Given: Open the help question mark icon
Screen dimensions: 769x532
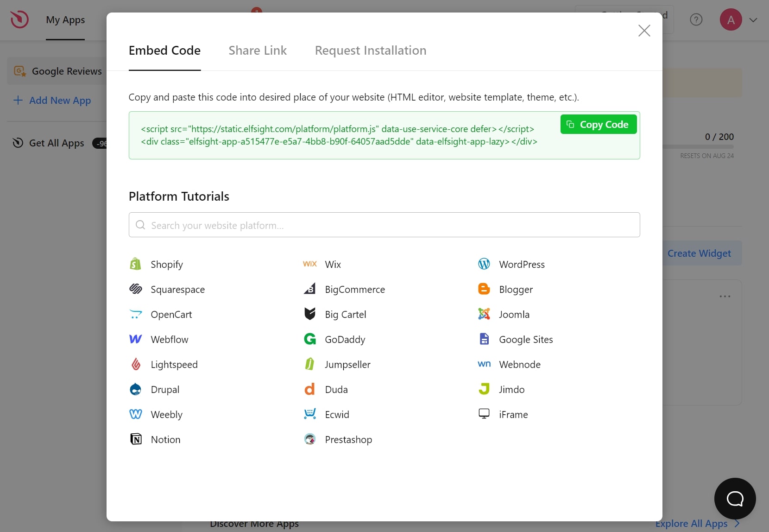Looking at the screenshot, I should tap(696, 19).
